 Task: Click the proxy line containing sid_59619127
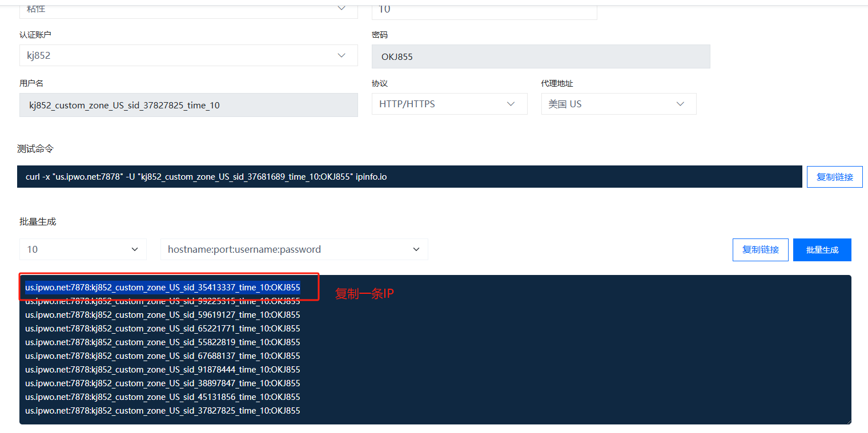163,315
